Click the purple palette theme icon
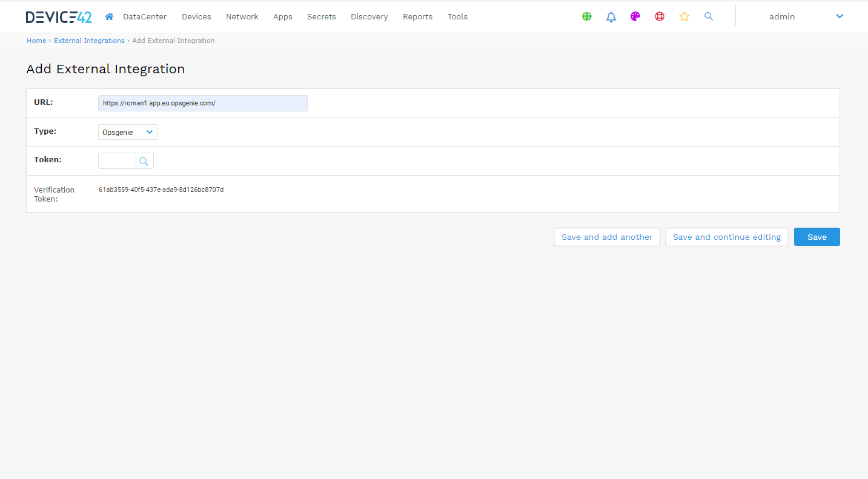Screen dimensions: 868x479 click(635, 17)
